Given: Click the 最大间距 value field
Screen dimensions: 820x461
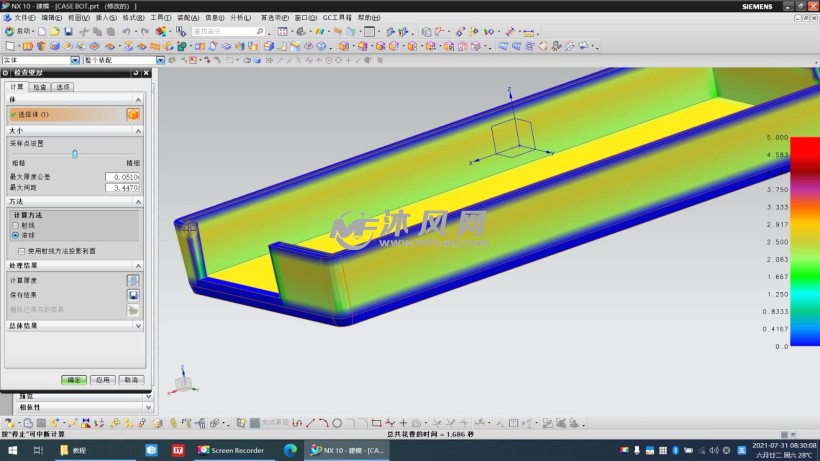Looking at the screenshot, I should pos(122,188).
